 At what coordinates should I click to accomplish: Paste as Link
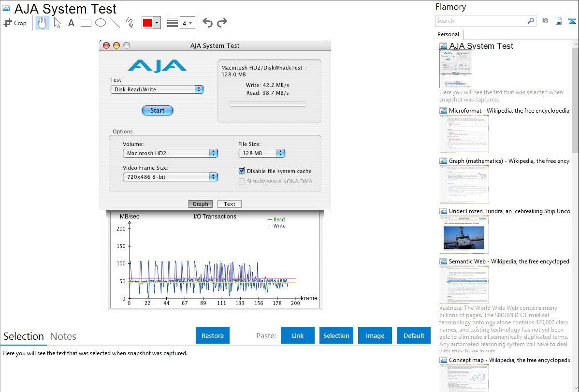(x=298, y=335)
